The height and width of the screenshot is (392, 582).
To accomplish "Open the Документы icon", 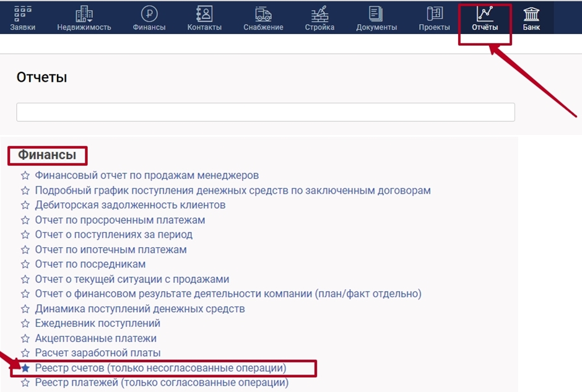I will coord(376,14).
